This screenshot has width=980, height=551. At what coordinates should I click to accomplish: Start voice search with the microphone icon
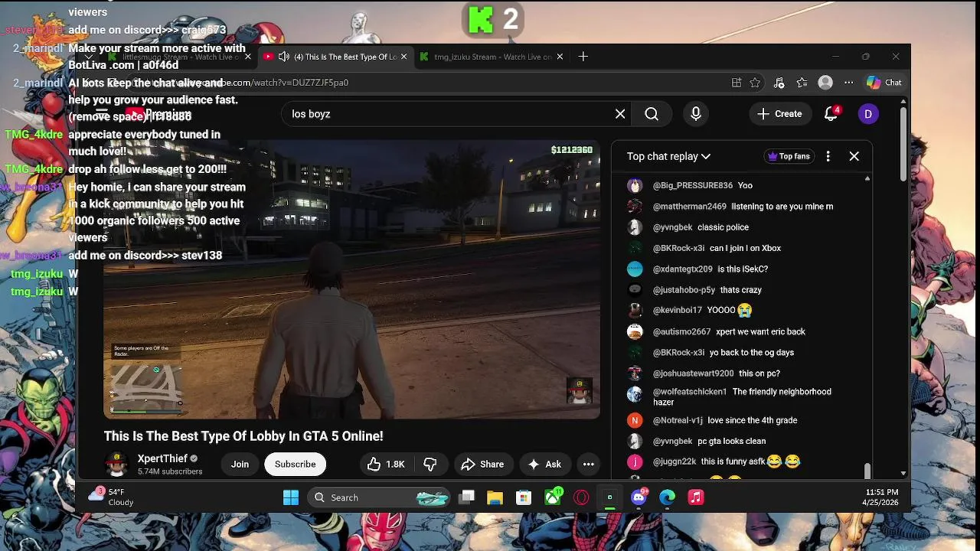point(696,114)
